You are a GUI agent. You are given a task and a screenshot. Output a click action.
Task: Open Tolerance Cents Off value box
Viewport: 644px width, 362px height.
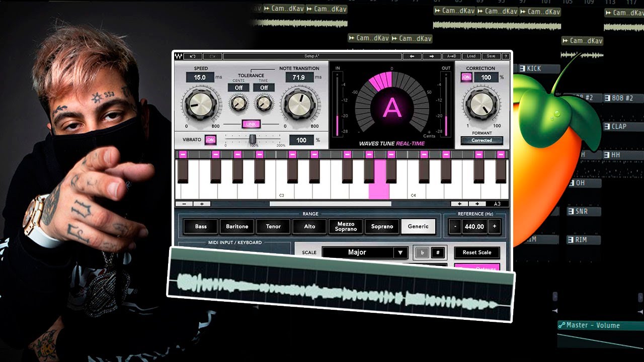(238, 87)
